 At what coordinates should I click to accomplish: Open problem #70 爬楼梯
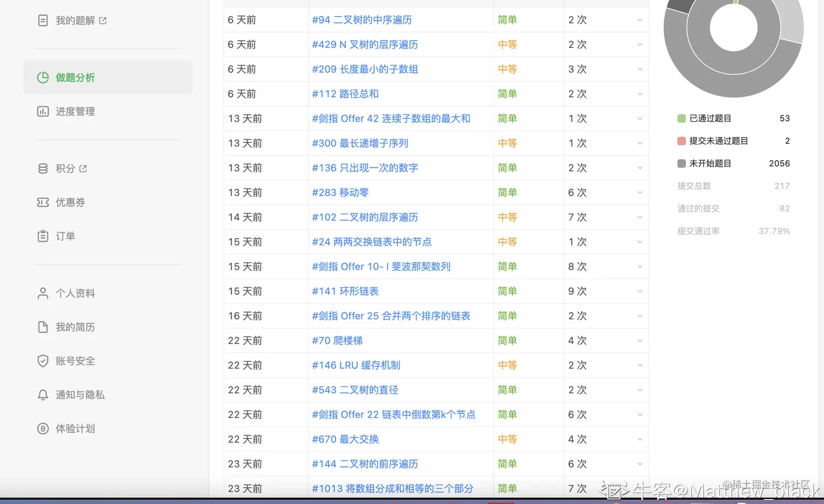click(x=337, y=340)
